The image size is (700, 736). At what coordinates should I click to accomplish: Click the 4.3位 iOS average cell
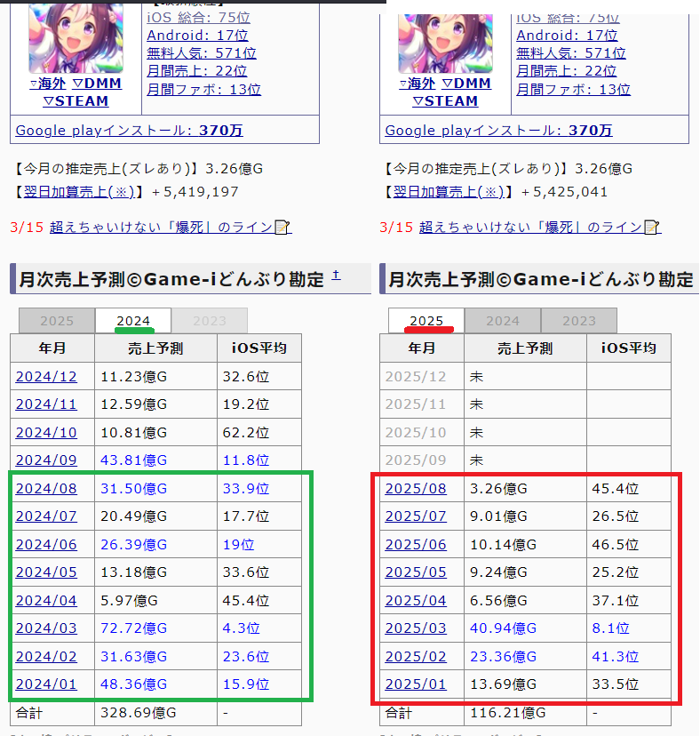[259, 628]
